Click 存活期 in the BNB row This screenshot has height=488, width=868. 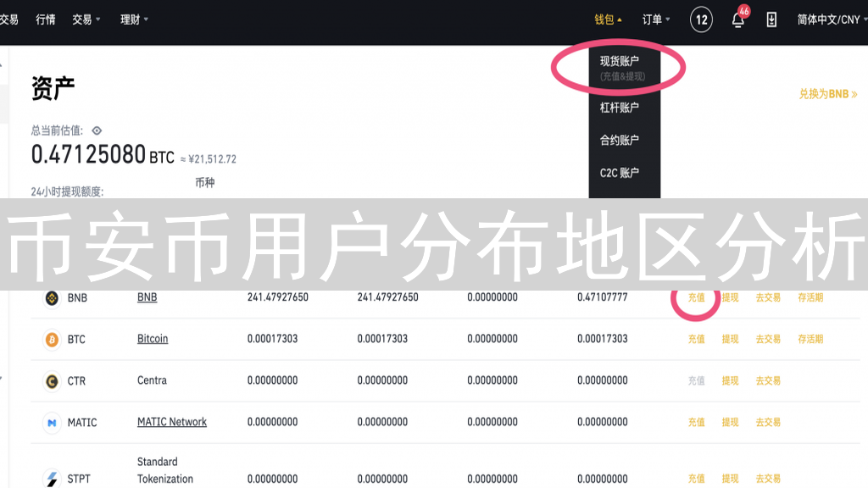810,297
